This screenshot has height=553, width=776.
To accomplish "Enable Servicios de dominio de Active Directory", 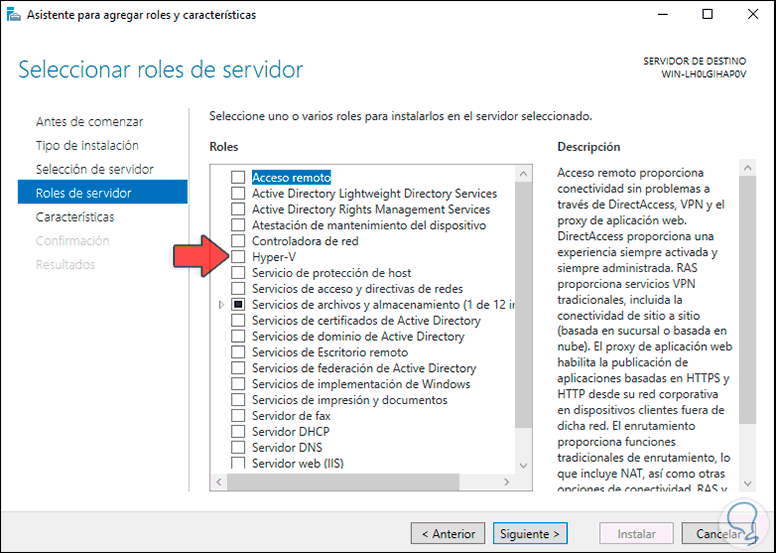I will tap(238, 336).
